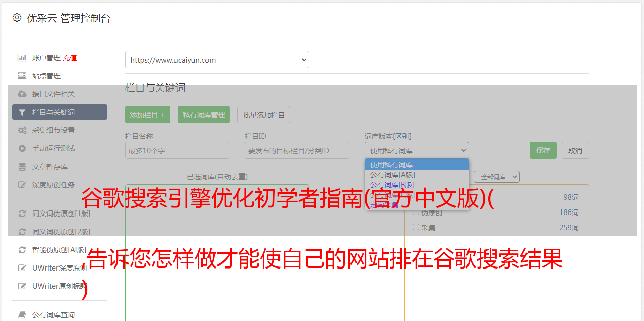Tick the 采集 checkbox

tap(416, 227)
